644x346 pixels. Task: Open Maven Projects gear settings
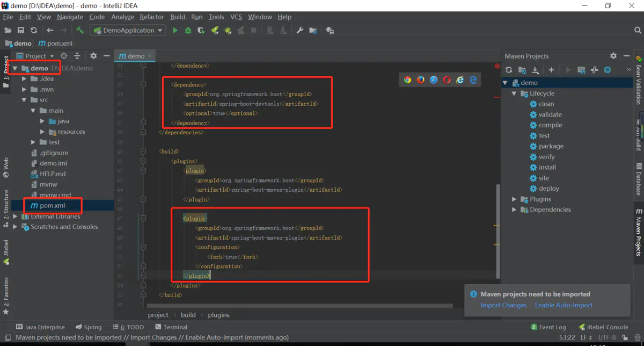click(613, 56)
